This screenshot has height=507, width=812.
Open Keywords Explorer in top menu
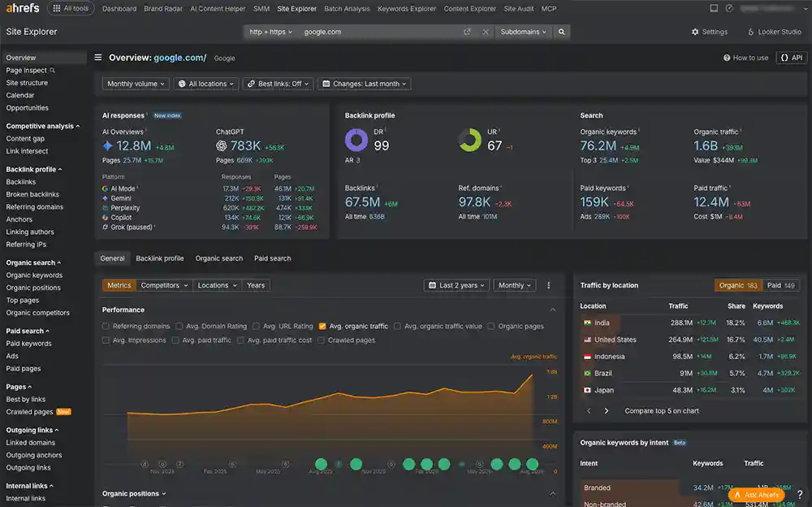pos(407,8)
